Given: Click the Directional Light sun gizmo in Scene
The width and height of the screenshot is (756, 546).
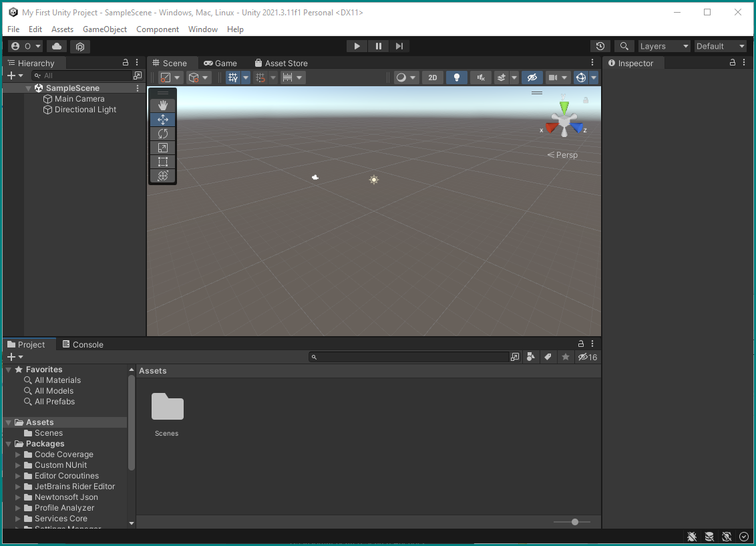Looking at the screenshot, I should point(374,180).
